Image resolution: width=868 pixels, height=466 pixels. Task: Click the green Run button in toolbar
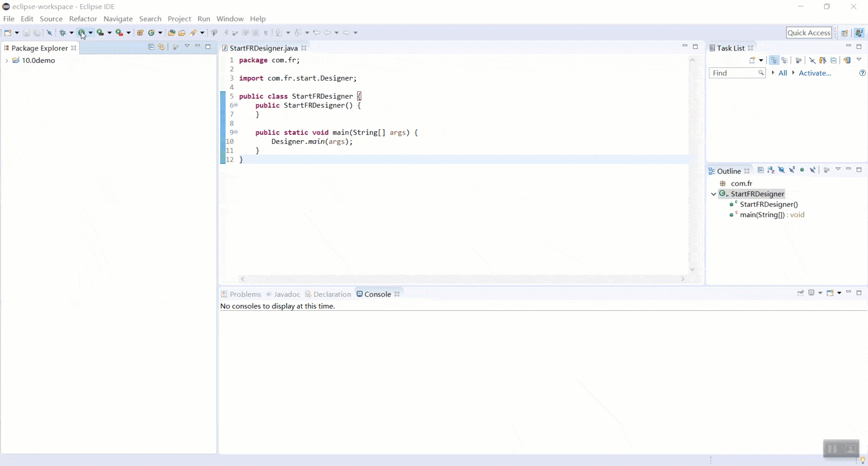click(82, 33)
